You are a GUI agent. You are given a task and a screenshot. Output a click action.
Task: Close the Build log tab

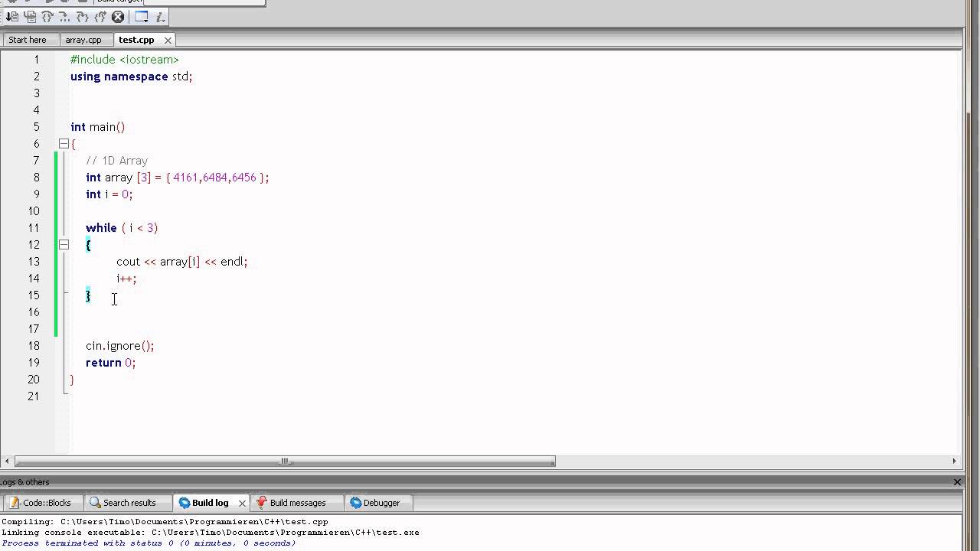[x=242, y=503]
